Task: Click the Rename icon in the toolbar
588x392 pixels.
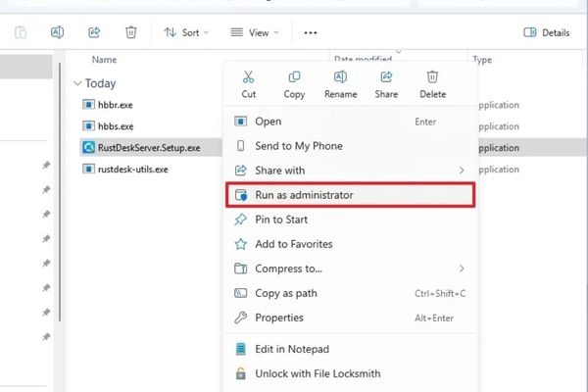Action: [57, 32]
